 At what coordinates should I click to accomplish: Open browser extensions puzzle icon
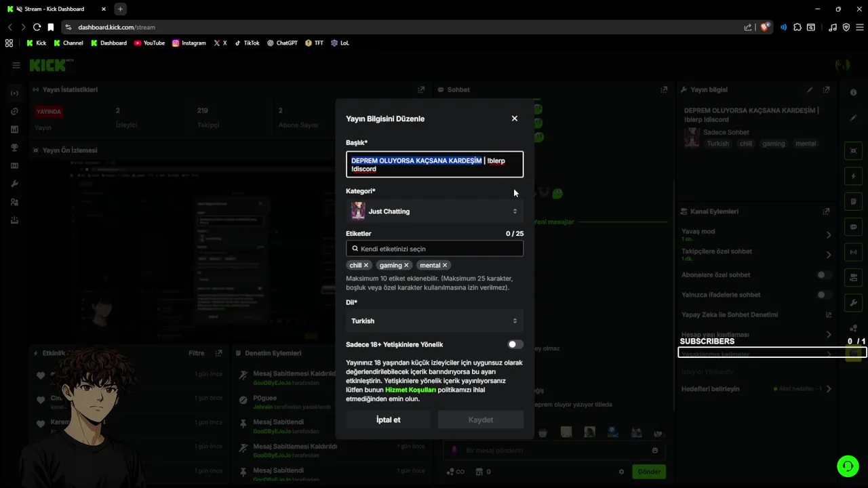point(797,27)
